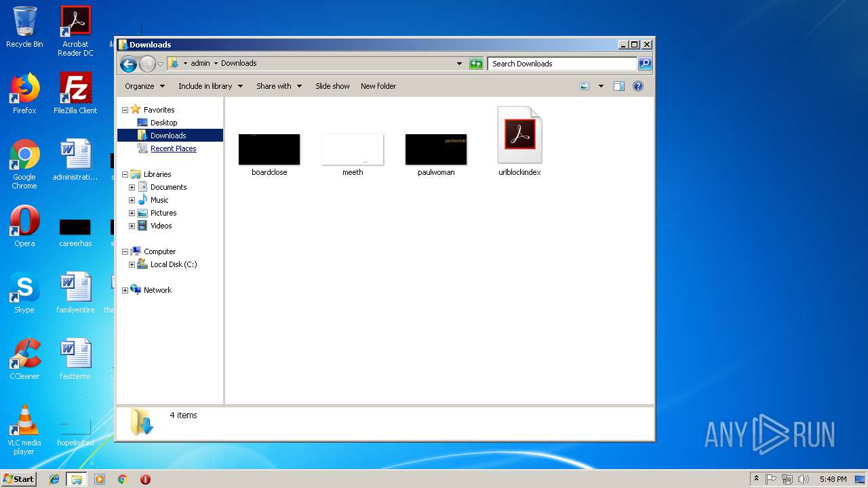Expand the Documents library
The image size is (868, 488).
pyautogui.click(x=132, y=187)
